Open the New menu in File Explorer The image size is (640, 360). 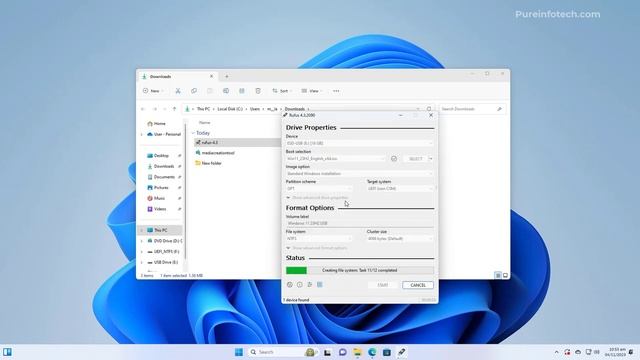point(153,91)
